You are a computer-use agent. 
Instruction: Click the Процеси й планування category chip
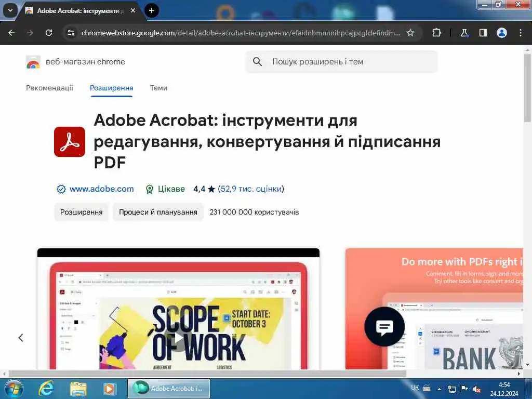(158, 212)
